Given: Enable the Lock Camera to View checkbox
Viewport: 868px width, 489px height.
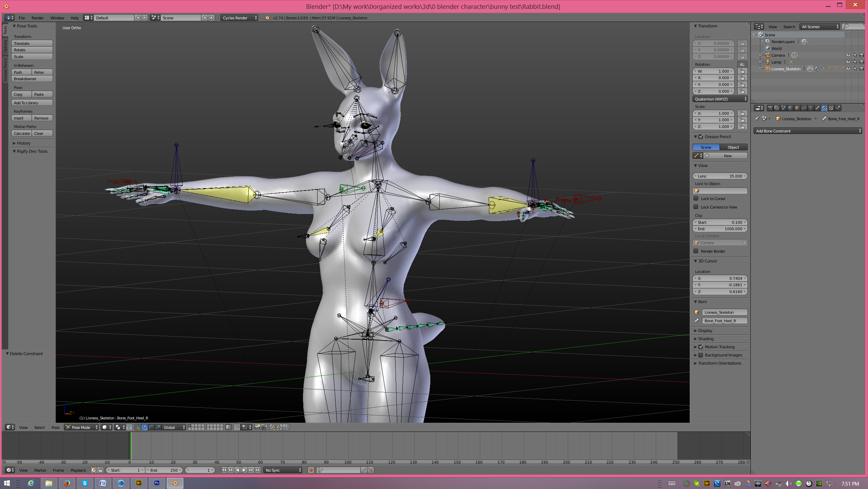Looking at the screenshot, I should (696, 207).
